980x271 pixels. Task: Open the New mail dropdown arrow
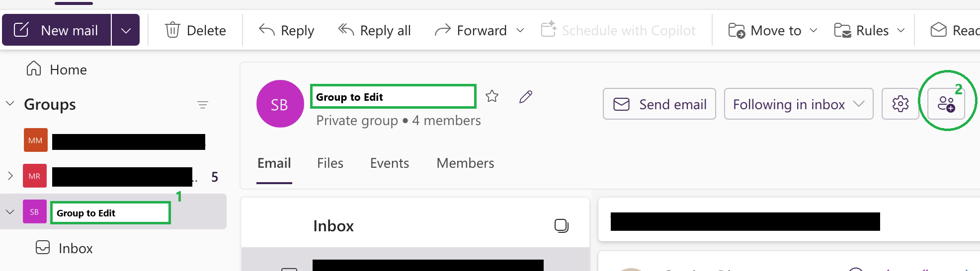(x=126, y=30)
